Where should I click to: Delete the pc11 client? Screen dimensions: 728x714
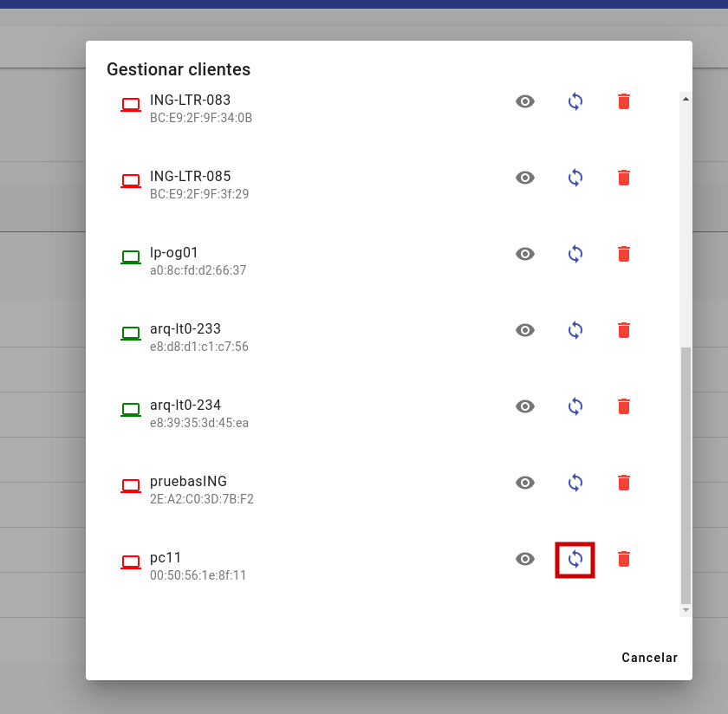tap(623, 559)
